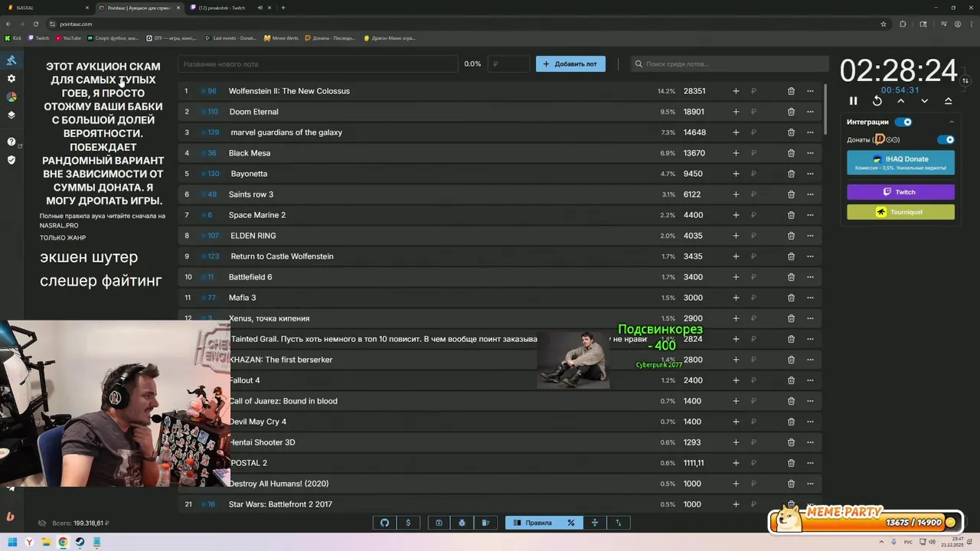The image size is (980, 551).
Task: Increase timer with the up chevron
Action: (900, 101)
